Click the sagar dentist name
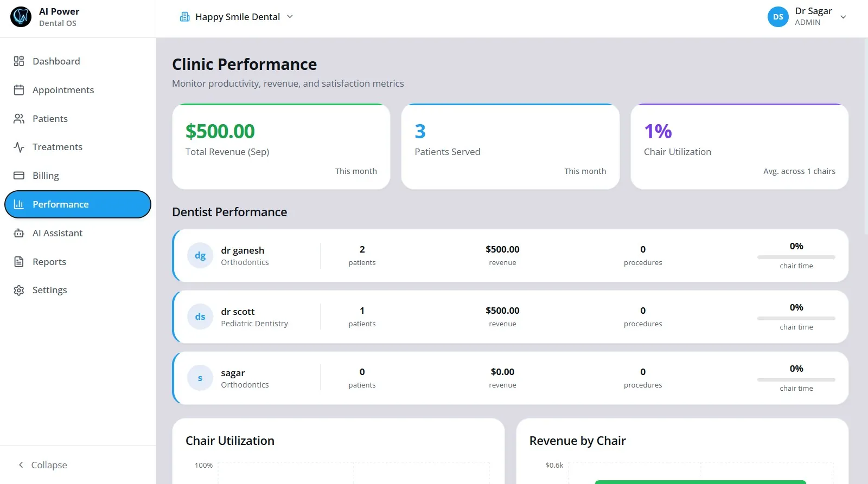The height and width of the screenshot is (484, 868). (233, 373)
